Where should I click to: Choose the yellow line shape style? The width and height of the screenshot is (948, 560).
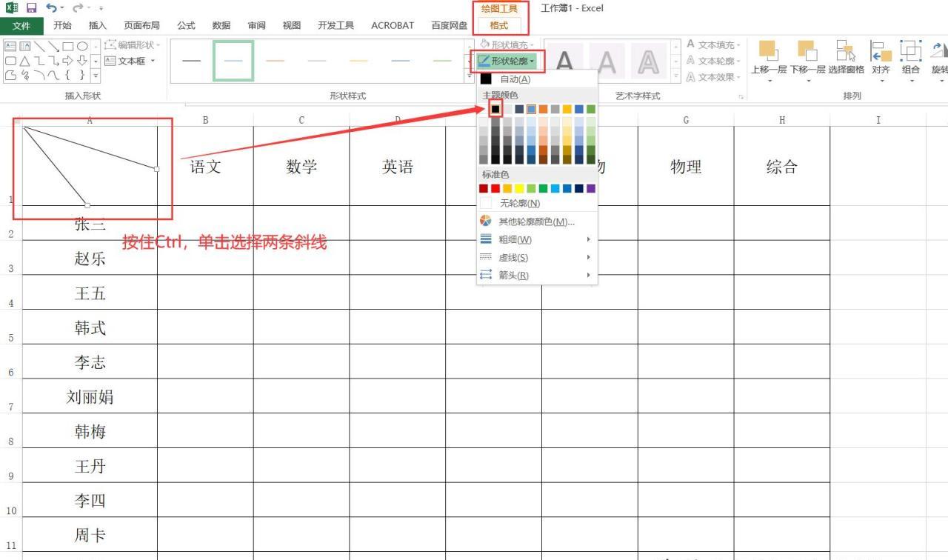click(358, 61)
